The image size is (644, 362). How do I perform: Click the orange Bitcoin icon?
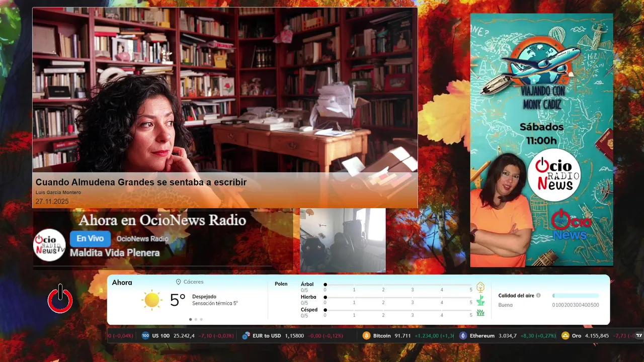366,335
